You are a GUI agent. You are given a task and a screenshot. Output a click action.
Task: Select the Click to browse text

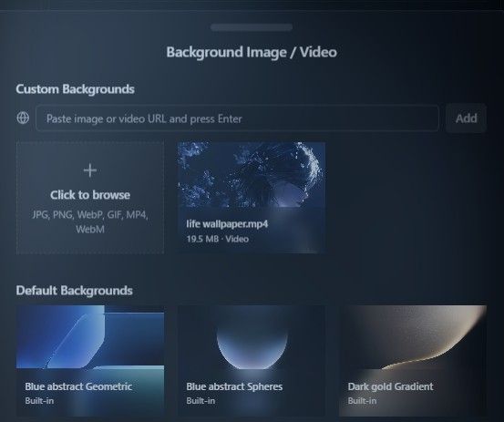point(90,195)
